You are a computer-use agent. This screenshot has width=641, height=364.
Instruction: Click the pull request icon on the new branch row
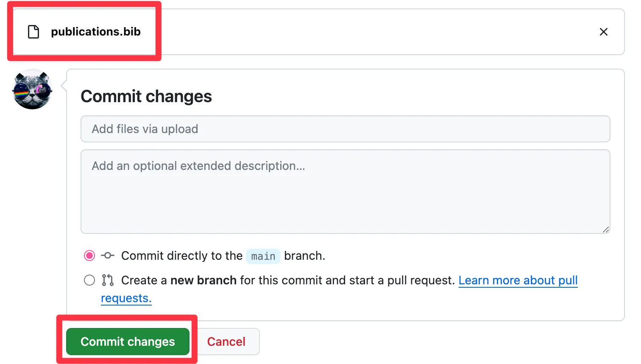coord(107,280)
